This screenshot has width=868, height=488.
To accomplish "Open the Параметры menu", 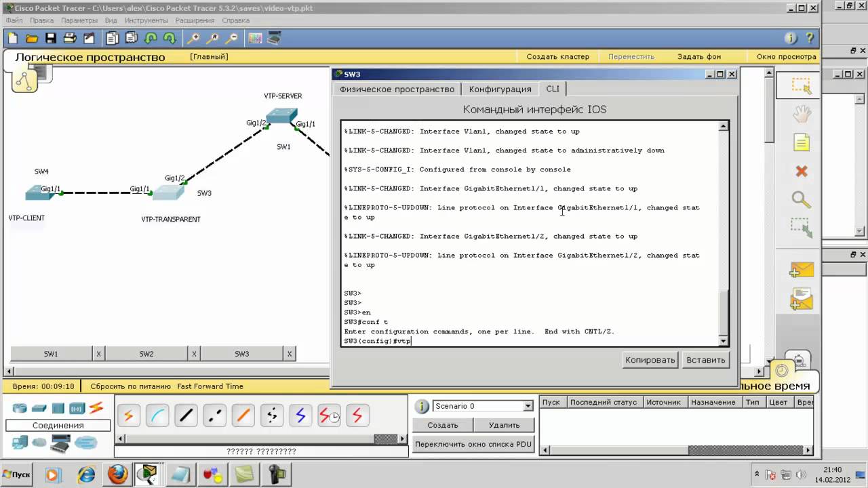I will click(79, 20).
